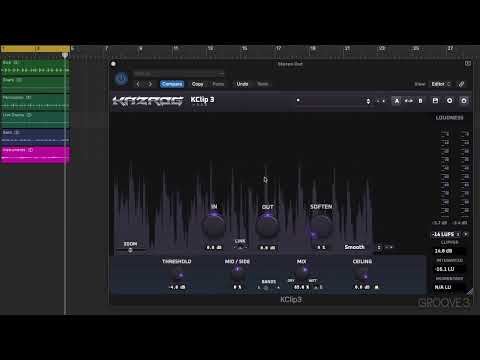Click the Redo button in plugin header
Image resolution: width=480 pixels, height=360 pixels.
tap(263, 84)
